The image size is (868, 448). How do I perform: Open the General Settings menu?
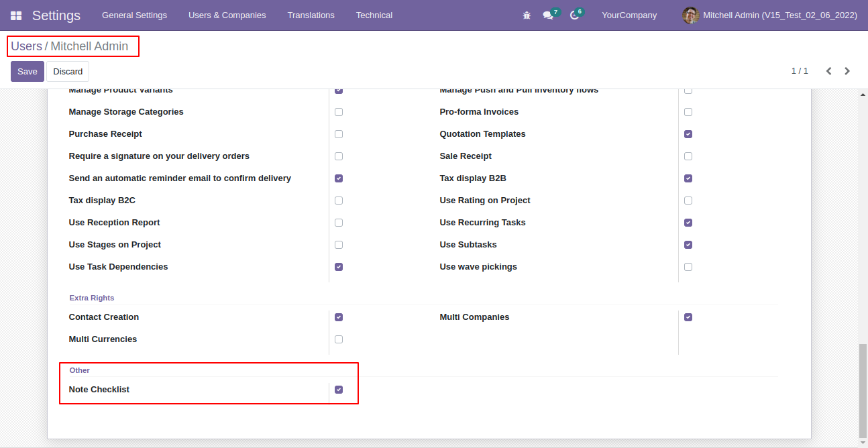click(x=134, y=15)
